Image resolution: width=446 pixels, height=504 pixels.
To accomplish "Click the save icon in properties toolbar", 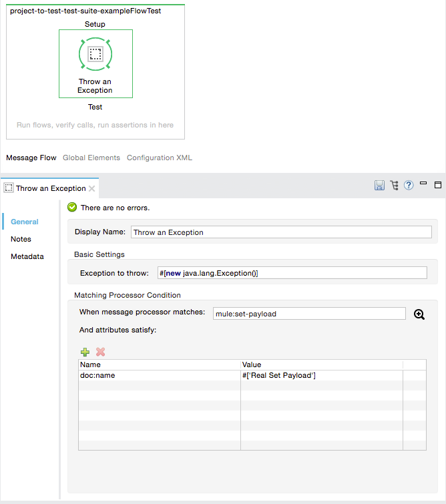I will point(379,186).
